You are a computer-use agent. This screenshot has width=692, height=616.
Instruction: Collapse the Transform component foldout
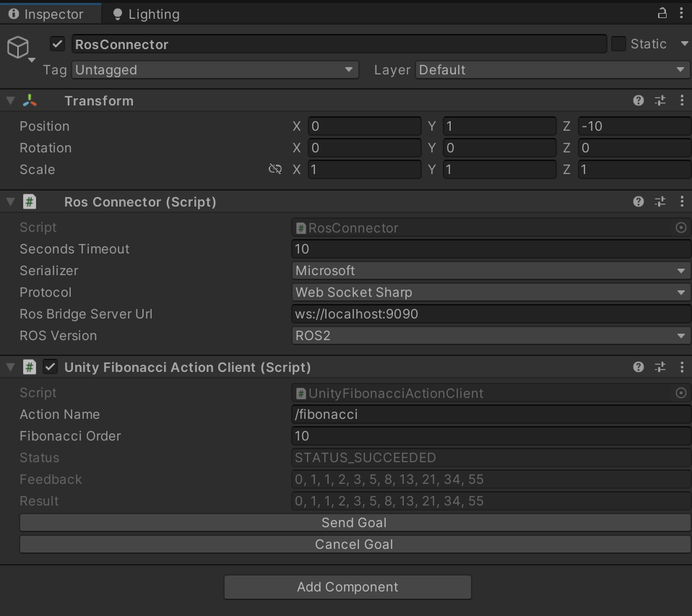click(x=10, y=100)
